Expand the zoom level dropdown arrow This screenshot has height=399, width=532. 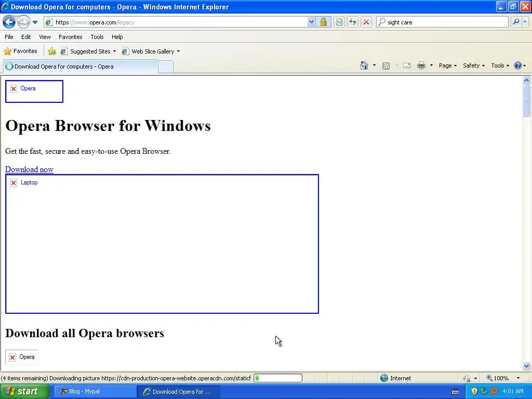(518, 378)
